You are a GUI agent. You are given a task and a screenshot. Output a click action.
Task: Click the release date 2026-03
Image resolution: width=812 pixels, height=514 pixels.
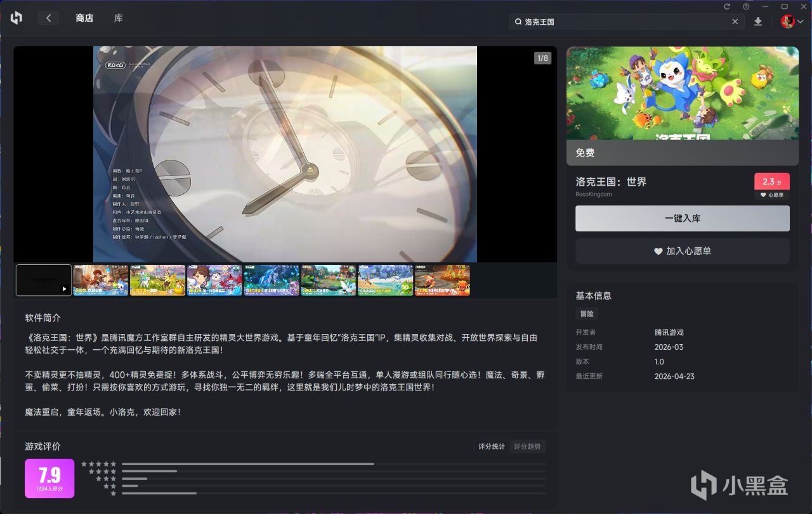click(669, 347)
